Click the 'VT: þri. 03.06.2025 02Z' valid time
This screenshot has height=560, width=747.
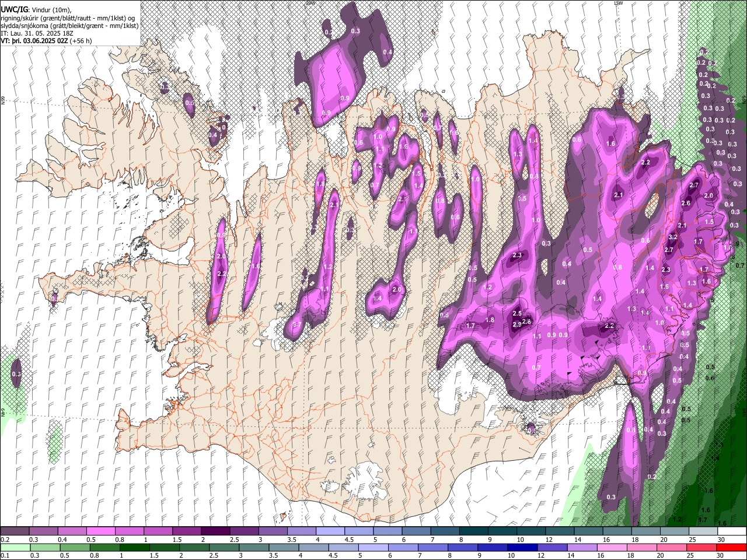coord(34,41)
